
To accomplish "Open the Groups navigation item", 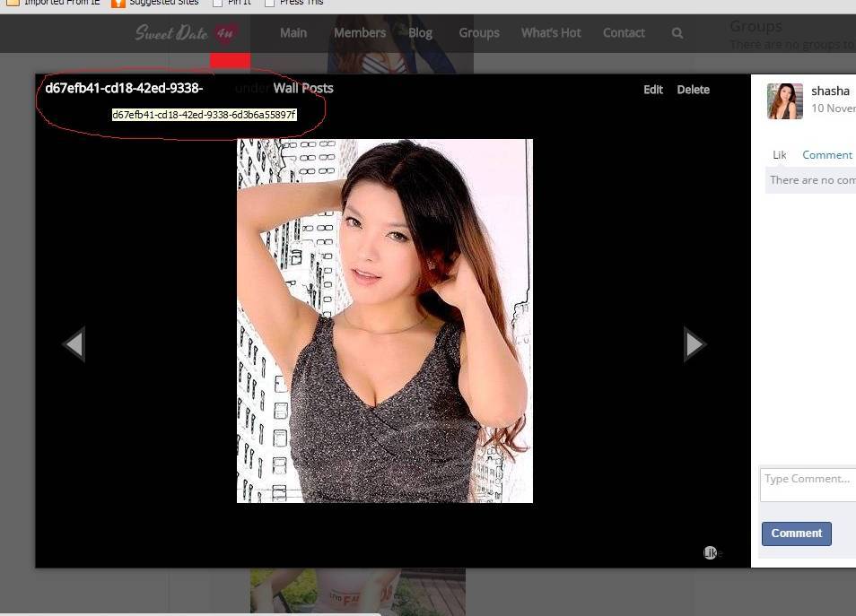I will 479,33.
